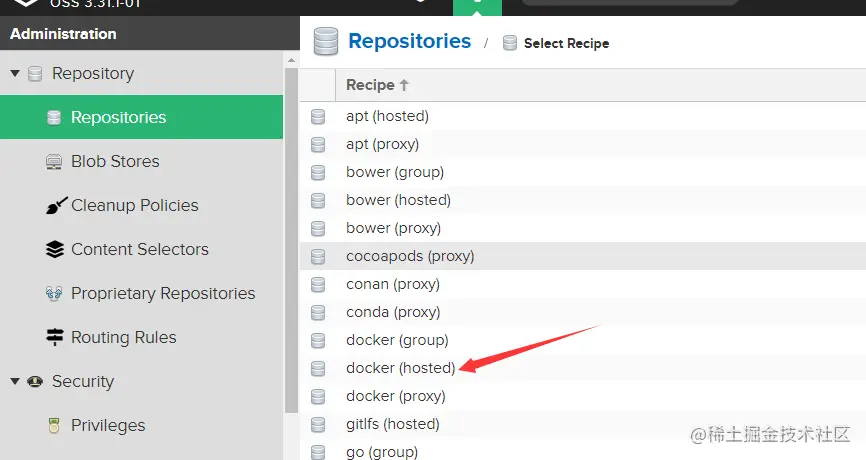
Task: Click the Repository folder icon in the tree
Action: pos(35,73)
